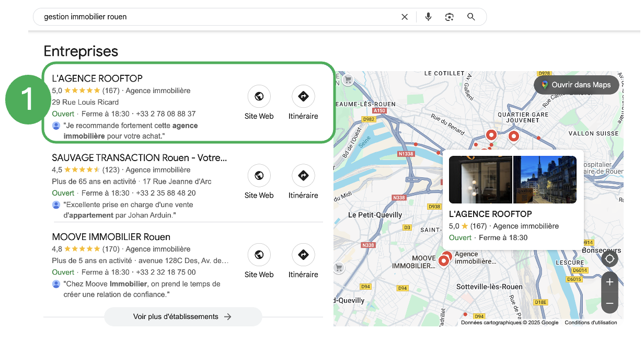Click 'Ouvrir dans Maps' button on map
The height and width of the screenshot is (341, 644).
tap(576, 85)
